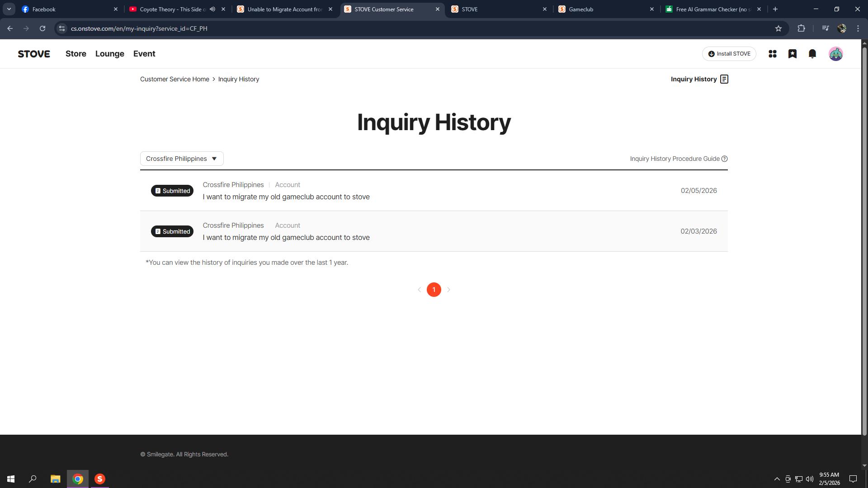The height and width of the screenshot is (488, 868).
Task: Expand the Crossfire Philippines dropdown
Action: pos(182,159)
